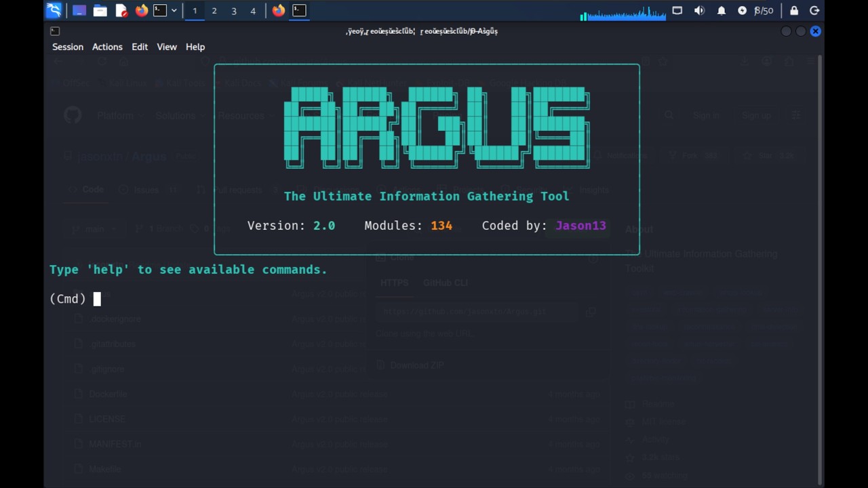Viewport: 868px width, 488px height.
Task: Open the volume control icon
Action: pos(699,10)
